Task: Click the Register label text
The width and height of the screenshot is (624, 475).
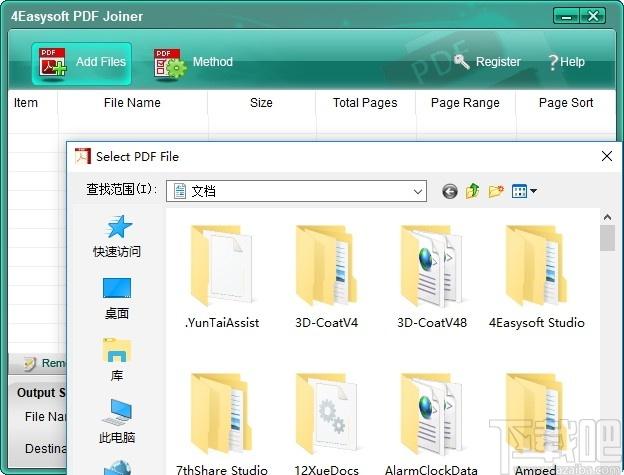Action: 498,62
